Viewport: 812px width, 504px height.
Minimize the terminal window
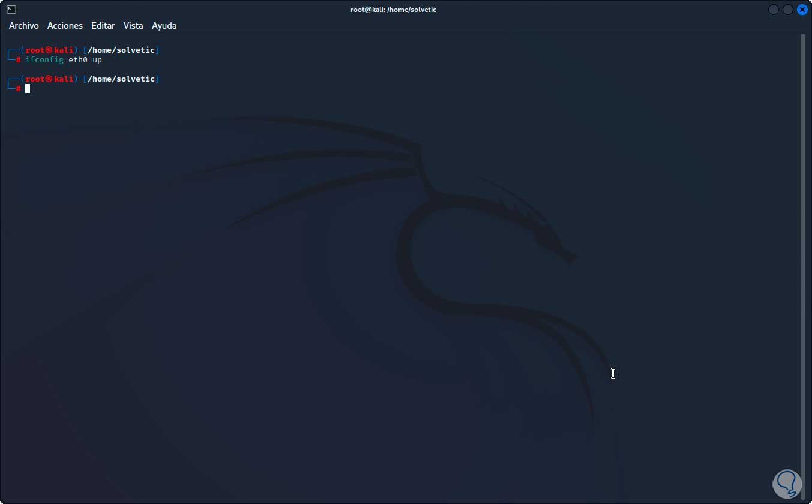click(x=774, y=10)
